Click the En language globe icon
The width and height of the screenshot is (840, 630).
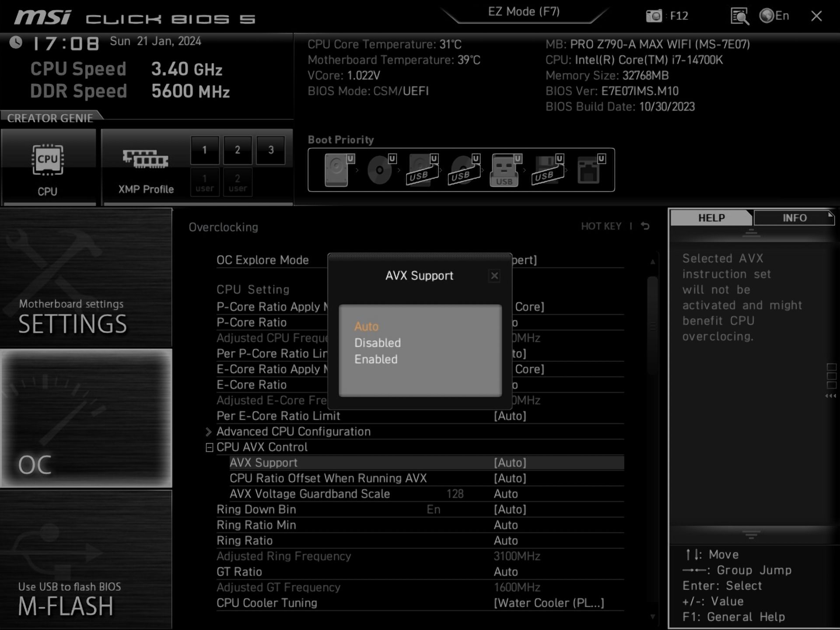tap(767, 16)
